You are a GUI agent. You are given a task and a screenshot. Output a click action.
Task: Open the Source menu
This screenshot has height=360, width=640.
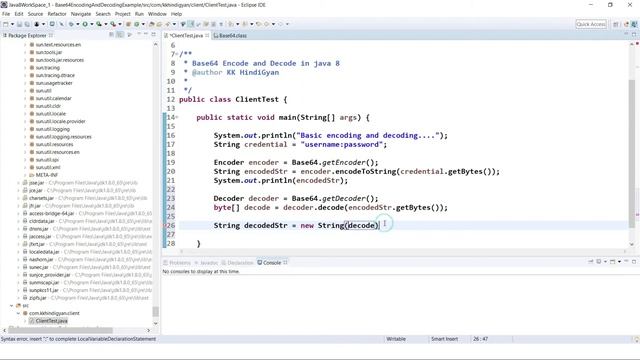[x=35, y=14]
